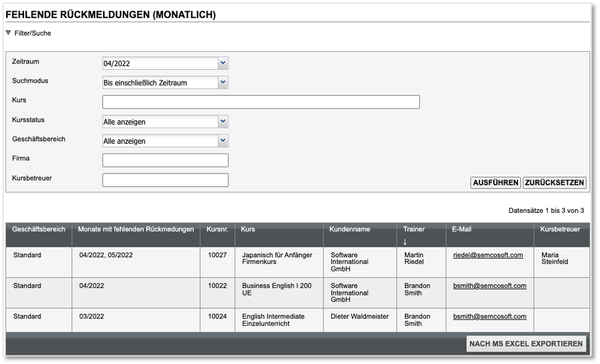600x364 pixels.
Task: Click the Geschäftsbereich column header
Action: tap(38, 230)
